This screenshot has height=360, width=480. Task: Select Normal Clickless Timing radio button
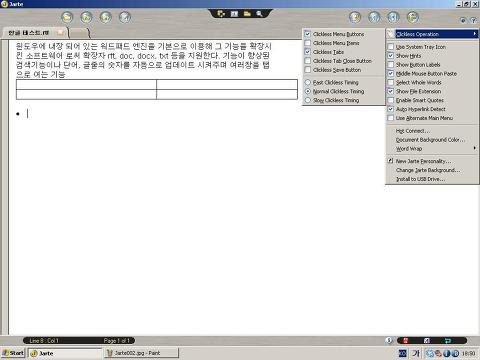[x=308, y=91]
